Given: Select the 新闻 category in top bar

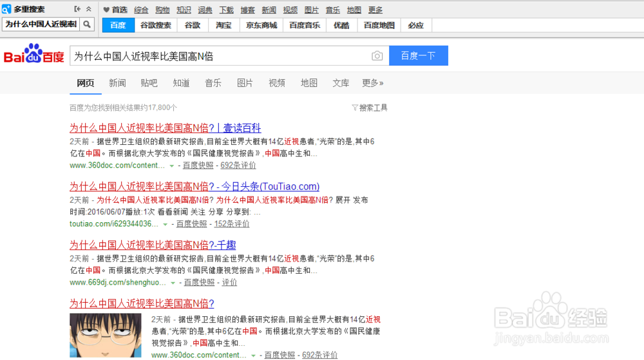Looking at the screenshot, I should (269, 10).
